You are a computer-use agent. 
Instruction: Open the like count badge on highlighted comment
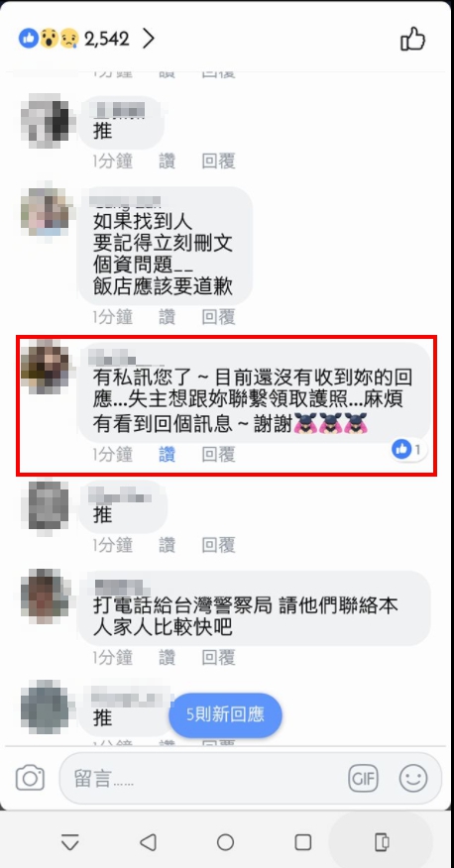[409, 450]
